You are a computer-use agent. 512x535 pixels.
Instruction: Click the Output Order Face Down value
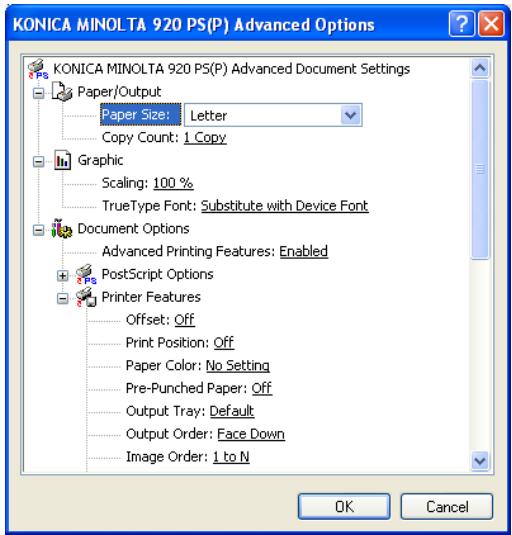251,434
